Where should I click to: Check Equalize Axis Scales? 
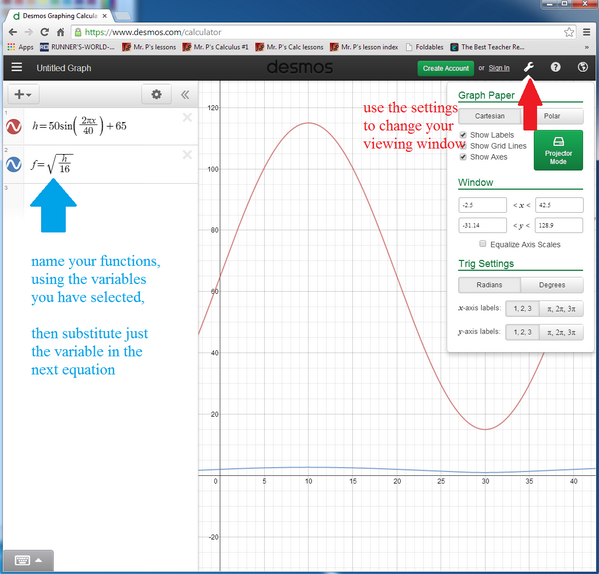[x=483, y=244]
